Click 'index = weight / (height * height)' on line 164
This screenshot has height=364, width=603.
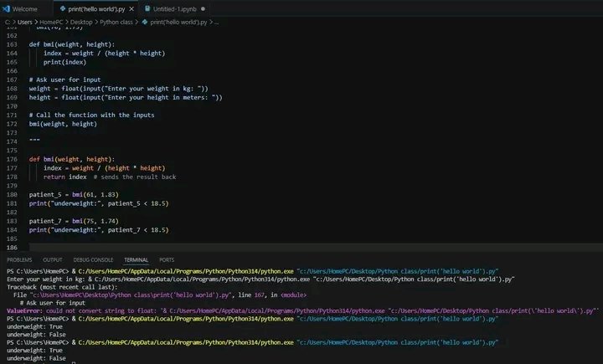pos(104,53)
